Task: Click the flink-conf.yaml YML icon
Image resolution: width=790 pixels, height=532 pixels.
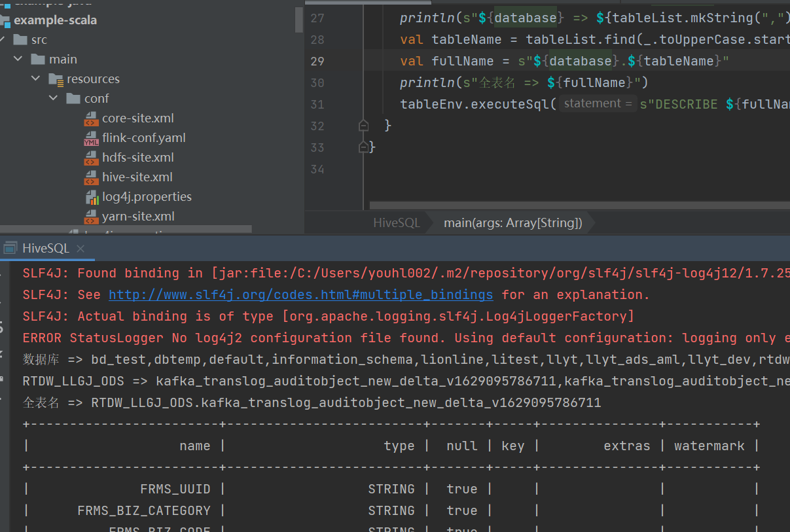Action: [91, 138]
